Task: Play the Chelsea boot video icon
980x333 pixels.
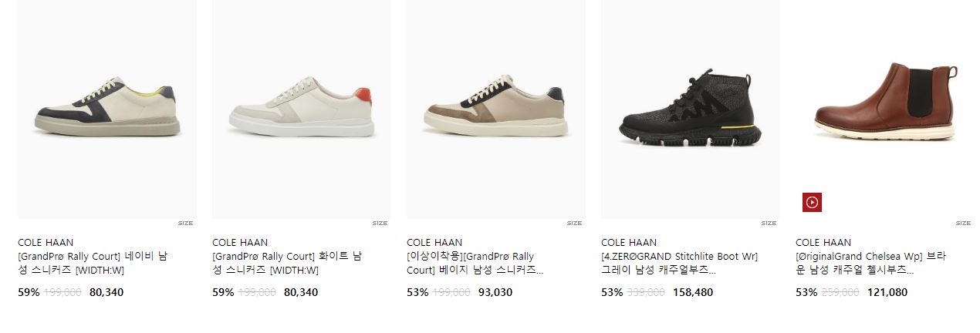Action: 812,202
